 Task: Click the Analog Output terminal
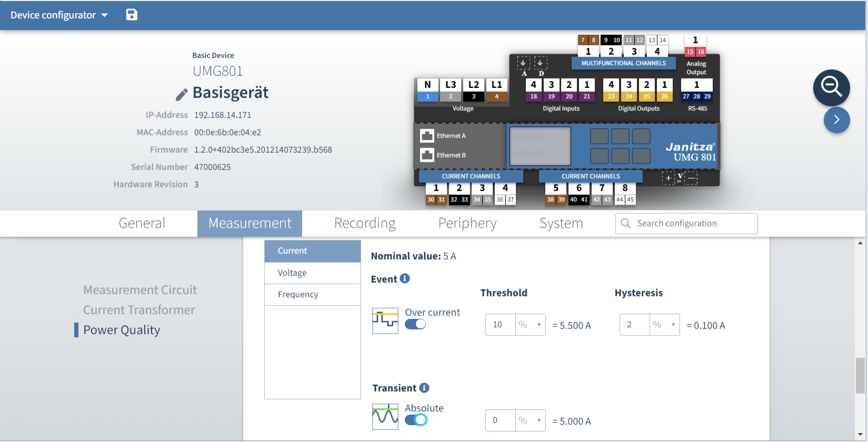[695, 46]
